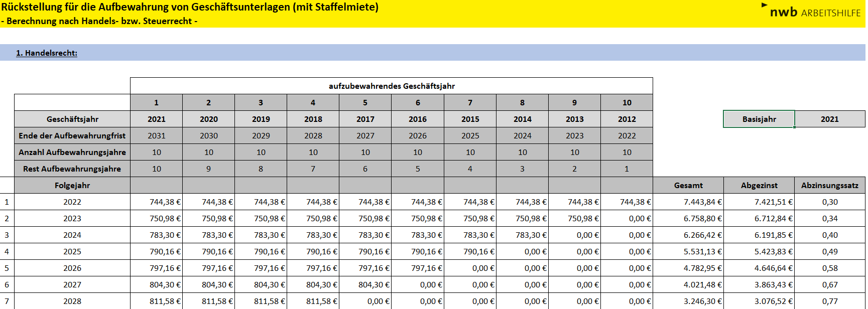Viewport: 868px width, 309px height.
Task: Click the 'Gesamt' column header
Action: coord(688,185)
